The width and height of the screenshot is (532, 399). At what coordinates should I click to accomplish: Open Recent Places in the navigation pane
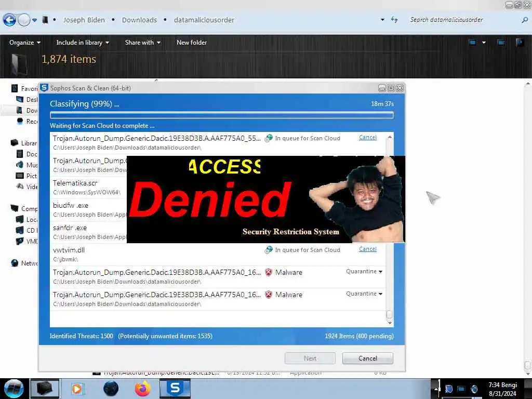20,121
